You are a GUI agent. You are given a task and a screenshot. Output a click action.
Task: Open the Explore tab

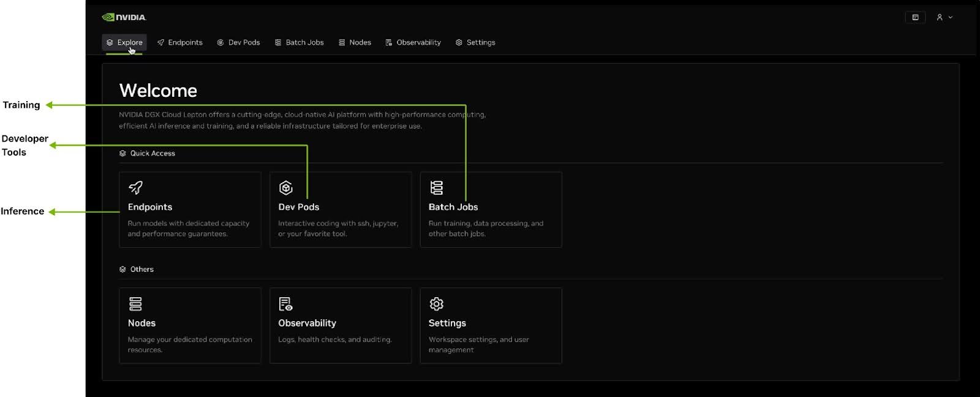124,42
